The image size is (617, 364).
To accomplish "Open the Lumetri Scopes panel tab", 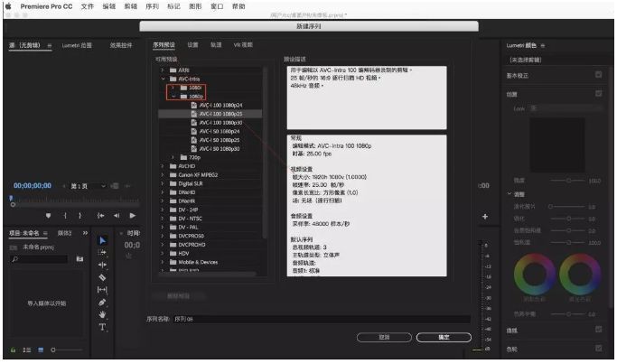I will [x=77, y=46].
